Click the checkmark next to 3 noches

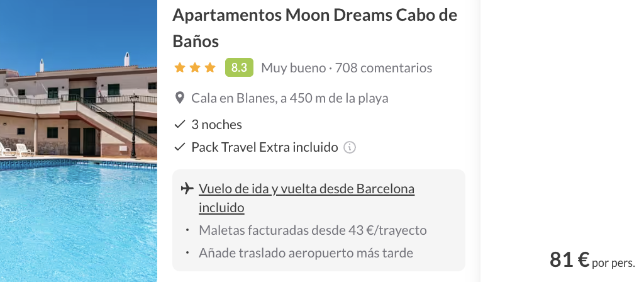[180, 125]
